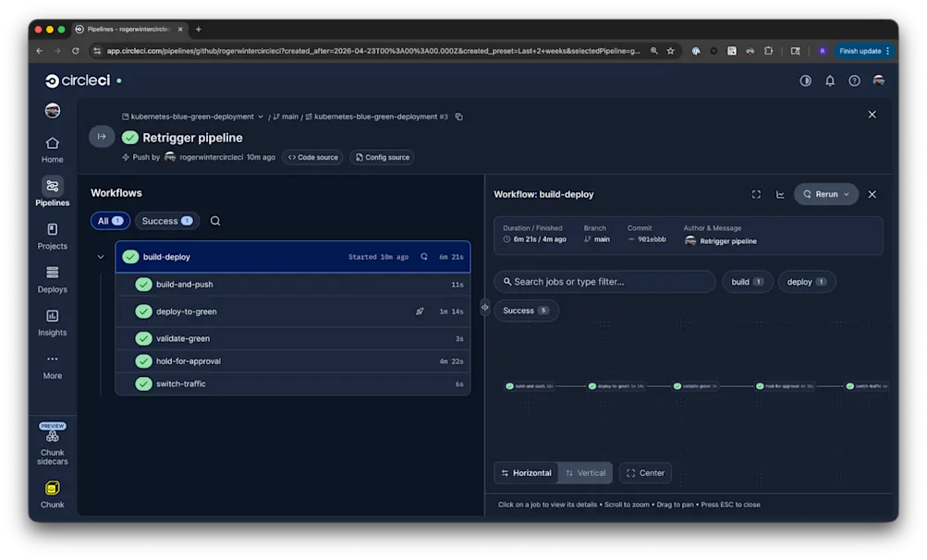Click kubernetes-blue-green-deployment #3 breadcrumb
The height and width of the screenshot is (560, 927).
point(376,116)
